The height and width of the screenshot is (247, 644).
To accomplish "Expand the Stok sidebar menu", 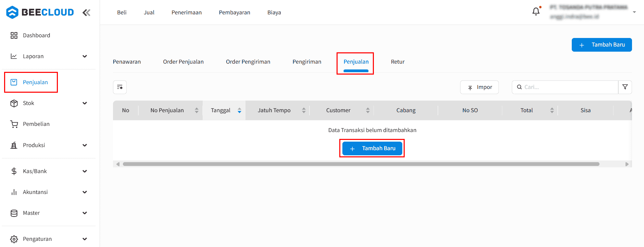I will pos(85,103).
